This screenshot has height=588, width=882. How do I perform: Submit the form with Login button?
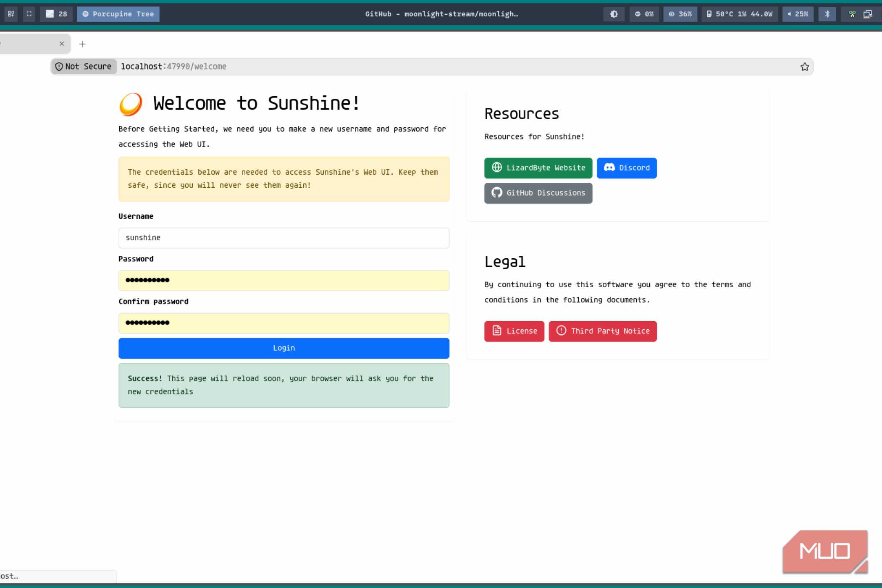(284, 348)
